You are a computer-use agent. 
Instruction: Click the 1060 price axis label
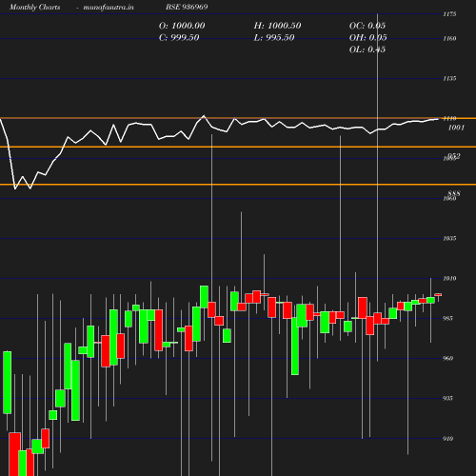pos(449,199)
